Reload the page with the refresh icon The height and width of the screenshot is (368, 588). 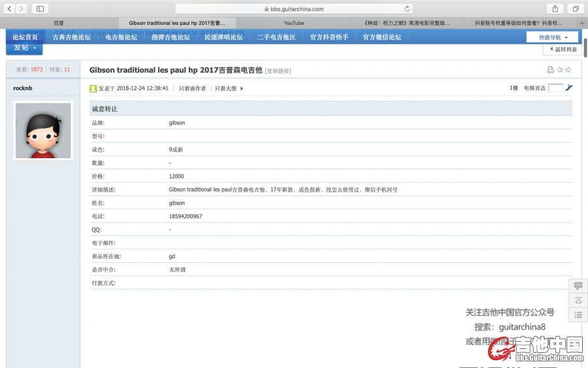[x=407, y=8]
